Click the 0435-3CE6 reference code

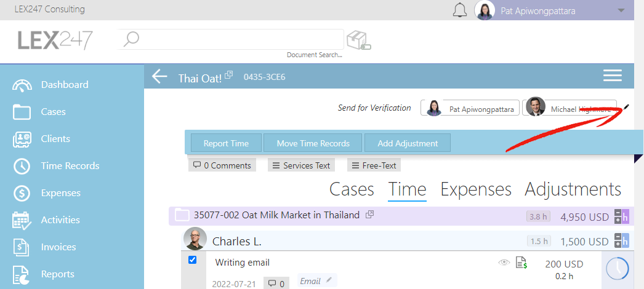tap(264, 77)
